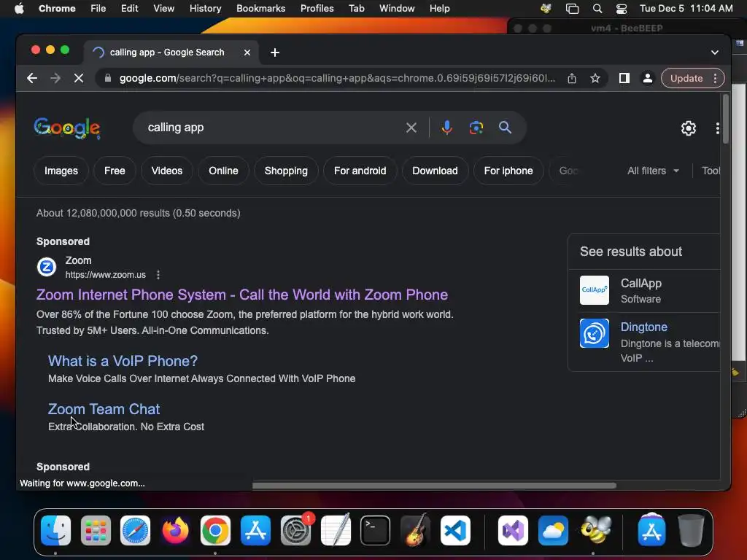Image resolution: width=747 pixels, height=560 pixels.
Task: Click the Google logo
Action: click(67, 128)
